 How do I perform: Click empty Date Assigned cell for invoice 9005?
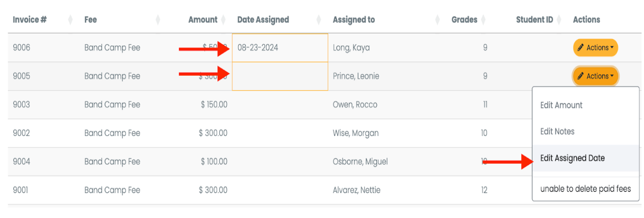pyautogui.click(x=280, y=76)
